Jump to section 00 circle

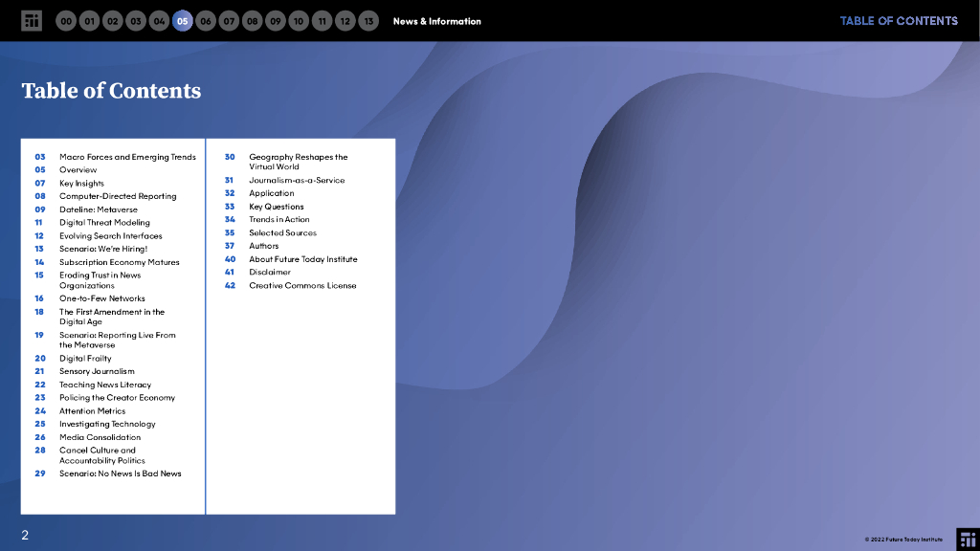pos(66,21)
